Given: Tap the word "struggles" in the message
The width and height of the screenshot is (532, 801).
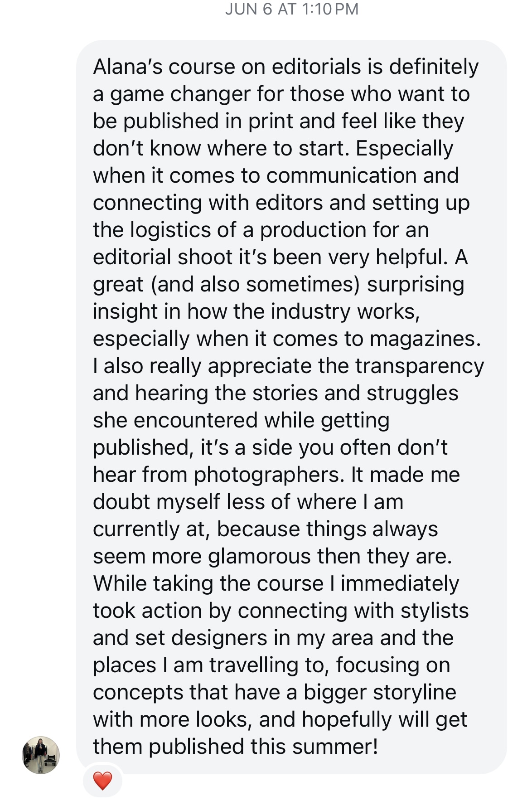Looking at the screenshot, I should point(412,393).
